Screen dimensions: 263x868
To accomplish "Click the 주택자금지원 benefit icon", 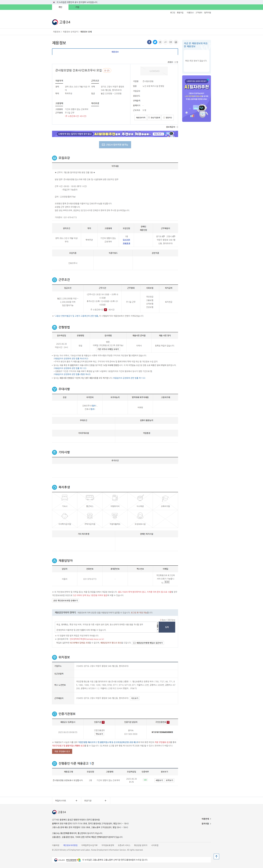I will pos(90,516).
